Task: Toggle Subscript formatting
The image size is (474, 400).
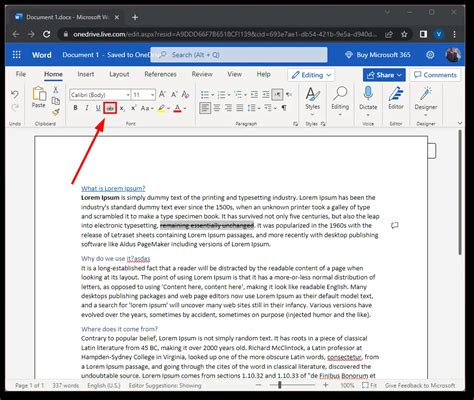Action: click(122, 108)
